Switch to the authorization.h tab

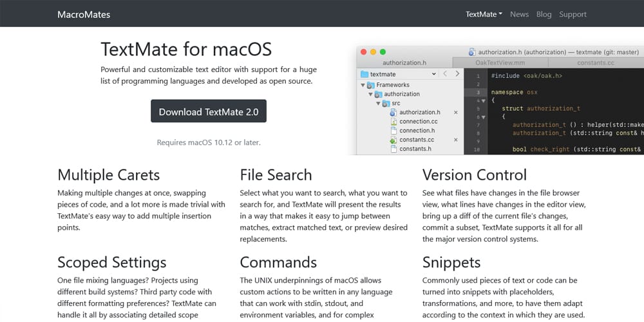[404, 63]
